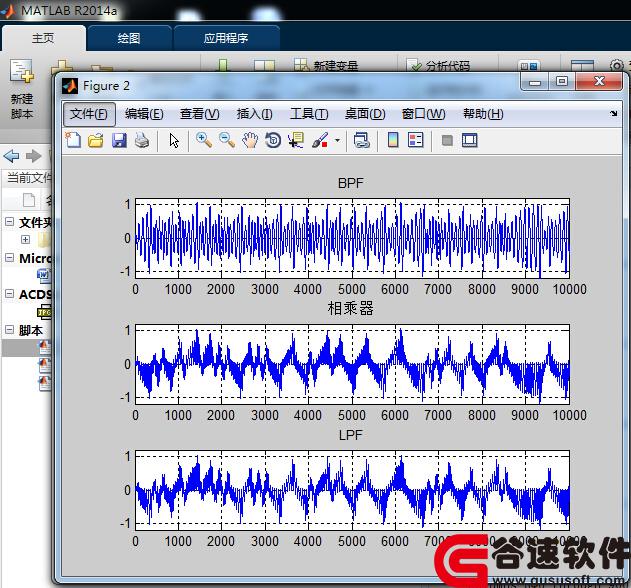Switch to the 主页 tab in MATLAB
The image size is (631, 588).
tap(43, 38)
